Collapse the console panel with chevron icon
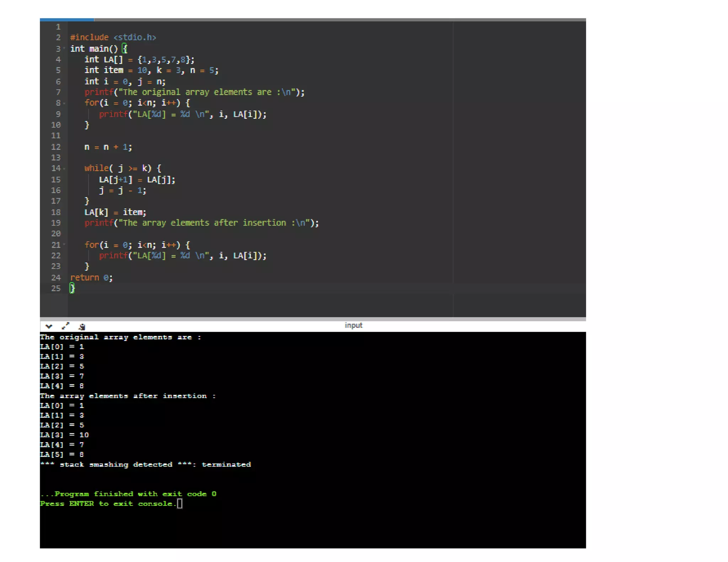The height and width of the screenshot is (562, 728). (x=49, y=326)
